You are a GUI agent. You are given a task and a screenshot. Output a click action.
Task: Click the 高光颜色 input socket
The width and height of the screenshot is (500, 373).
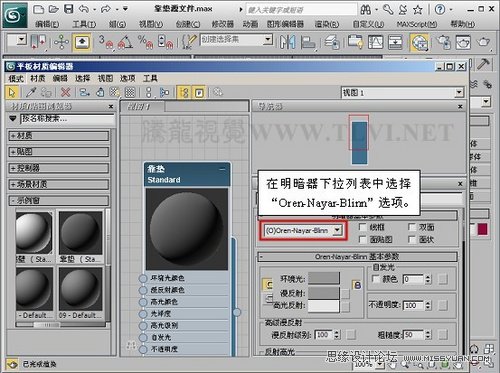coord(143,302)
